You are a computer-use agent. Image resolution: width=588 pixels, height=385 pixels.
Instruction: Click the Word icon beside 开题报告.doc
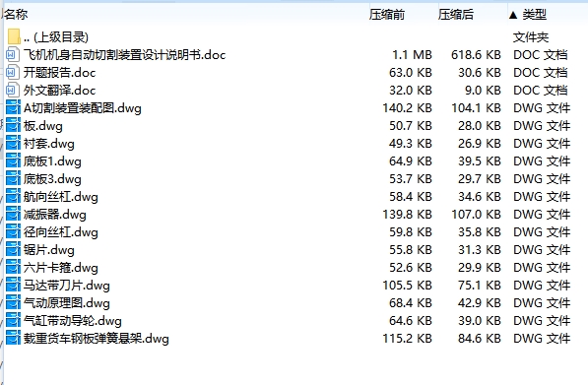pos(13,72)
